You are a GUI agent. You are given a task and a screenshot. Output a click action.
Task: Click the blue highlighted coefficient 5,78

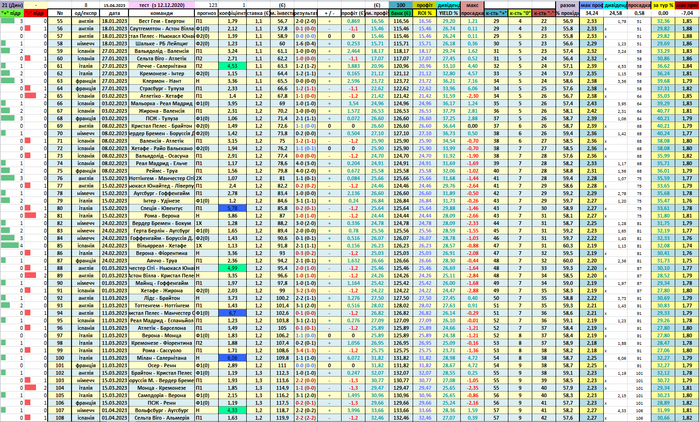pos(232,208)
